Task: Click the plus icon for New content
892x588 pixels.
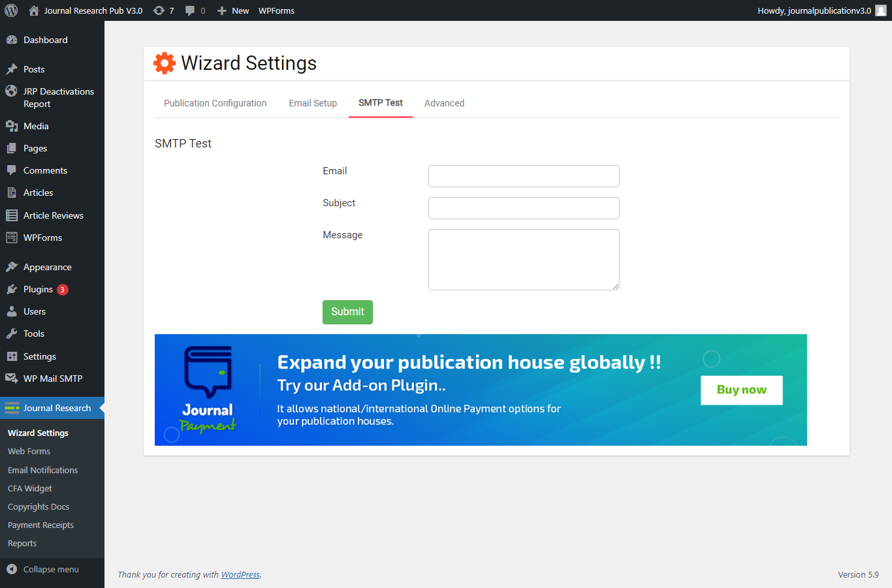Action: (222, 10)
